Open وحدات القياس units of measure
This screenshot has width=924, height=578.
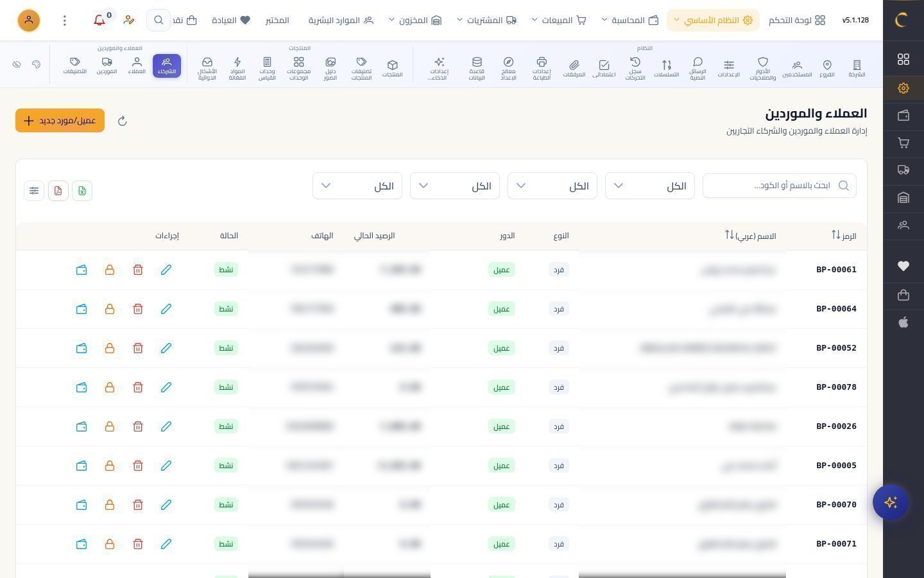coord(267,67)
